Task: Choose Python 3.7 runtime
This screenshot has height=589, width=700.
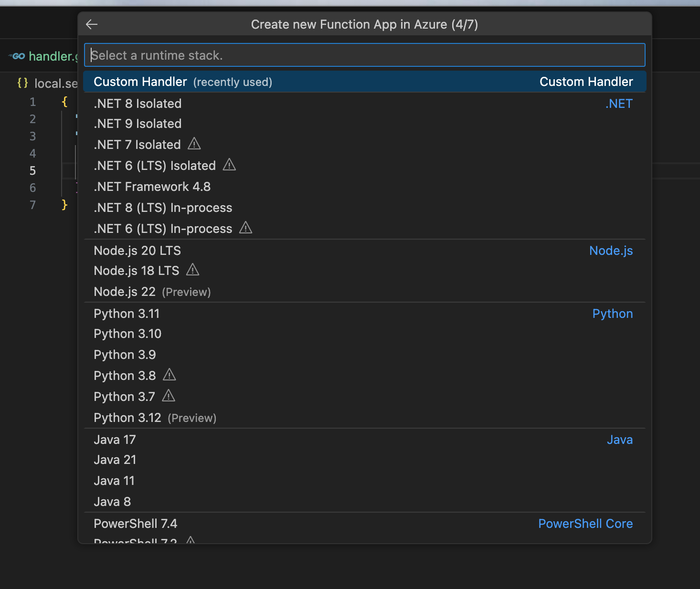Action: pyautogui.click(x=365, y=397)
